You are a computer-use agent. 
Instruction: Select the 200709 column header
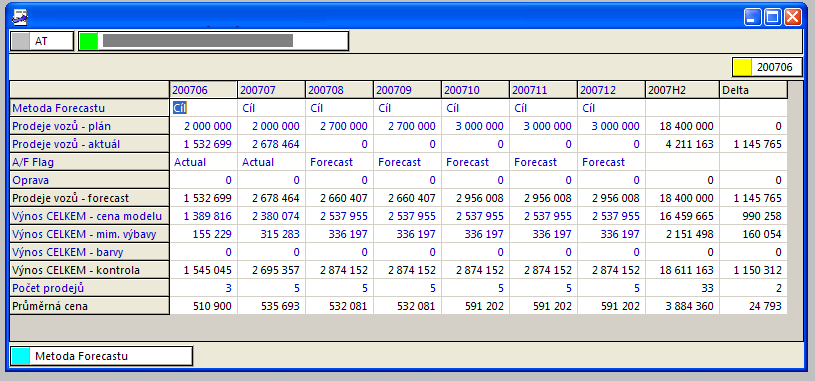click(x=408, y=90)
